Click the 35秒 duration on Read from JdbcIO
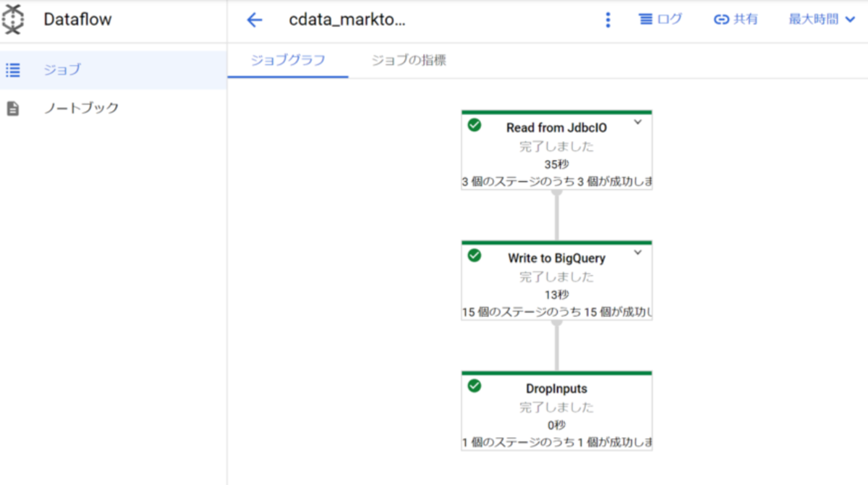The width and height of the screenshot is (868, 485). (556, 164)
